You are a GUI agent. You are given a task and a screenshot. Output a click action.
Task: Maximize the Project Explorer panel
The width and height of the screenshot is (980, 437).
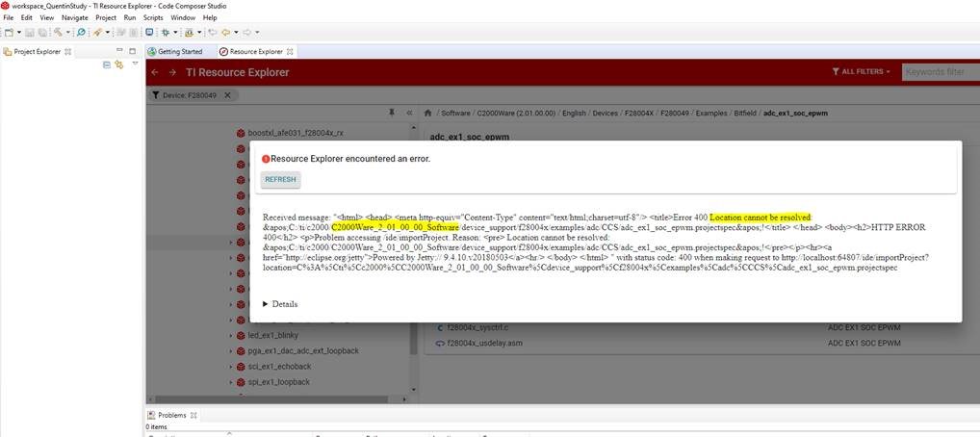133,51
